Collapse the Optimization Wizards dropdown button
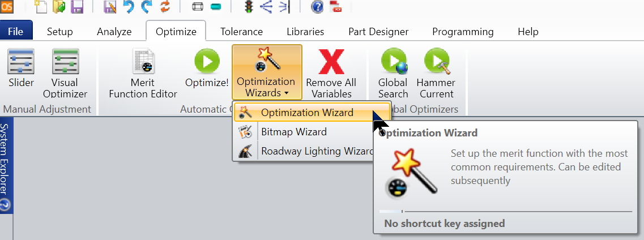 click(x=267, y=74)
